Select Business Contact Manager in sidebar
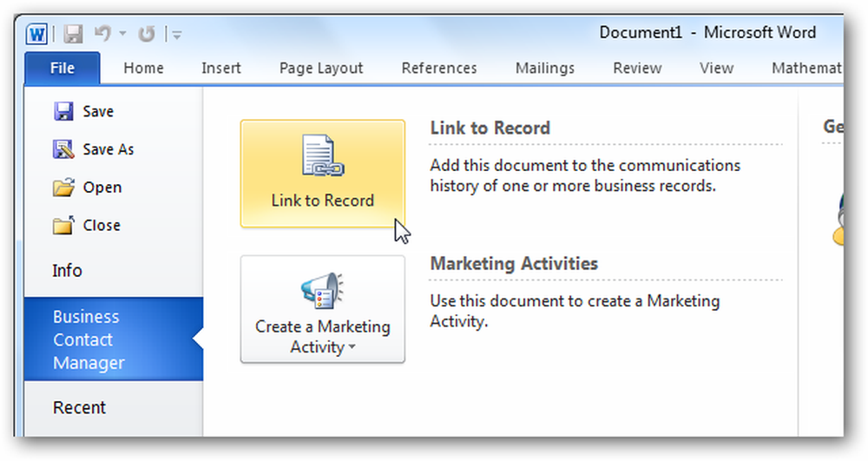Screen dimensions: 868x461 [x=114, y=339]
